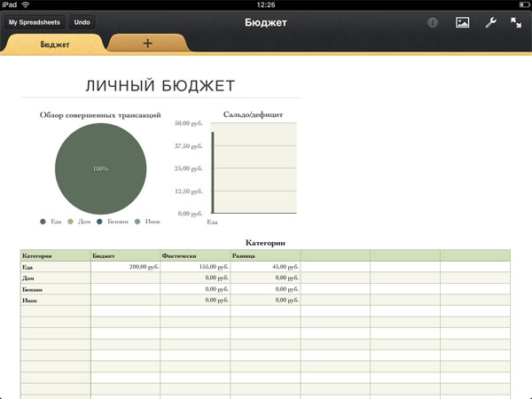Tap the battery indicator icon
This screenshot has width=532, height=399.
(524, 4)
